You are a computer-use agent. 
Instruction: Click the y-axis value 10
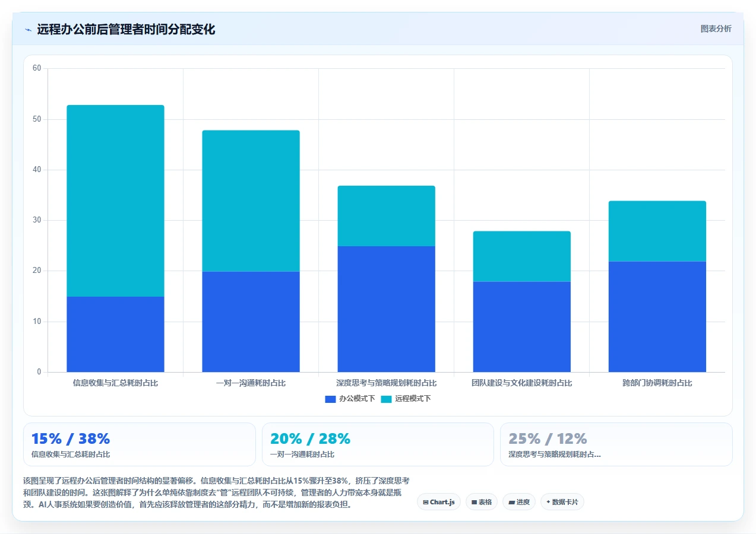[x=37, y=322]
